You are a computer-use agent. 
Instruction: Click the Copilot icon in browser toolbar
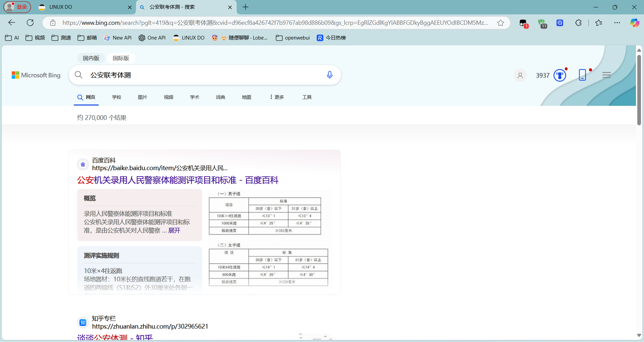634,23
